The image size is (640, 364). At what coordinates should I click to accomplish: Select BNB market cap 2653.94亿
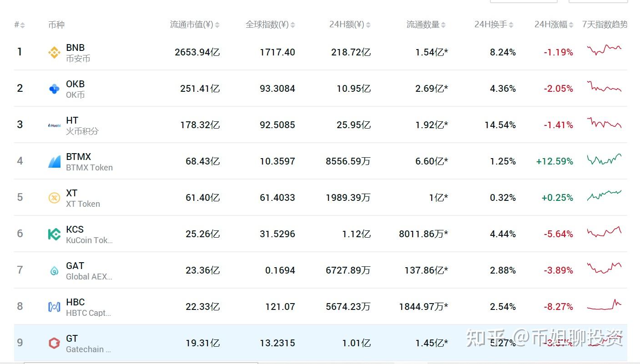(197, 52)
